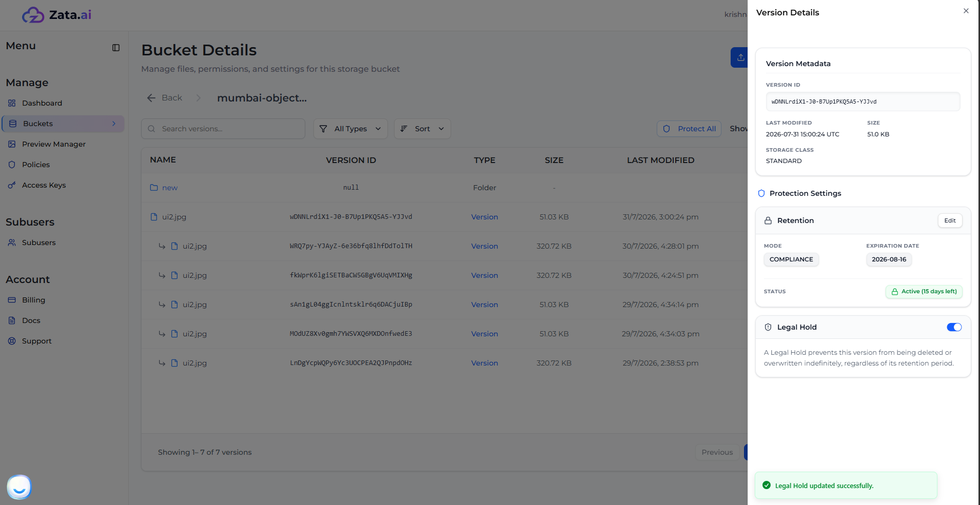Collapse the sidebar menu panel icon
Screen dimensions: 980x505
[116, 48]
